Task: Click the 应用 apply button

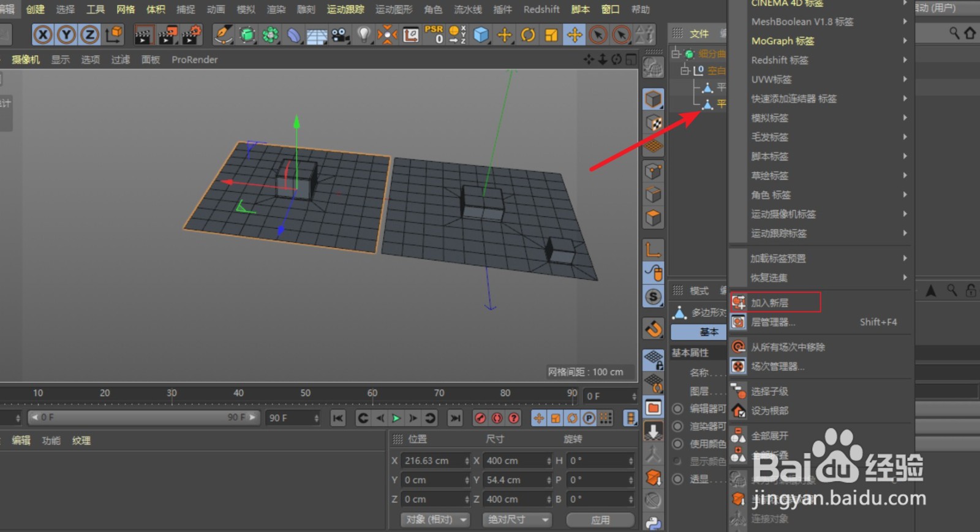Action: (x=600, y=519)
